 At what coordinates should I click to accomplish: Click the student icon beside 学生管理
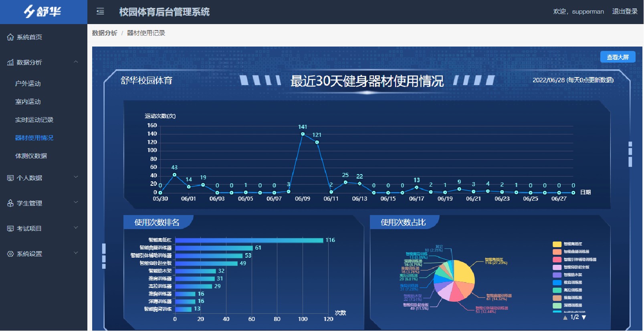click(10, 203)
